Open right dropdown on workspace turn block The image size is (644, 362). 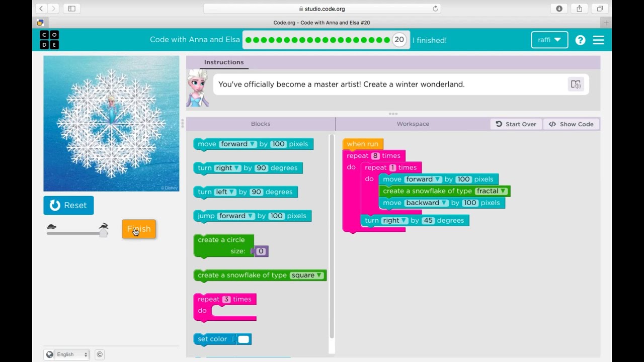[x=394, y=220]
